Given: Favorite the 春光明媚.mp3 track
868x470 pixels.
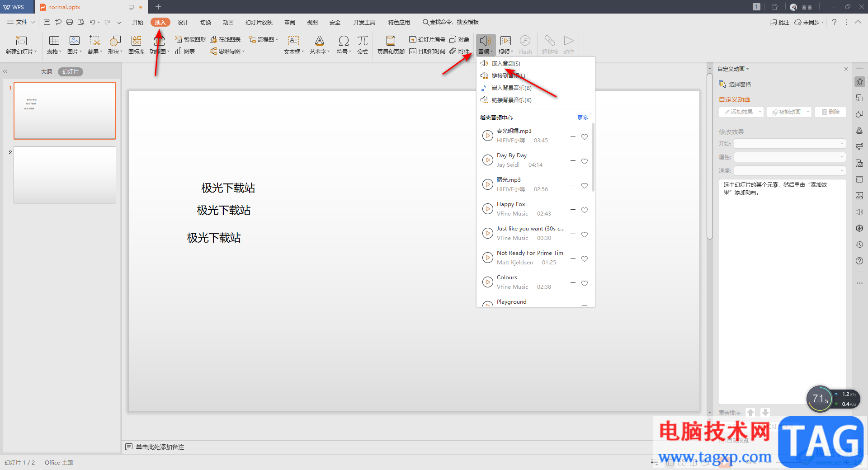Looking at the screenshot, I should pos(585,137).
